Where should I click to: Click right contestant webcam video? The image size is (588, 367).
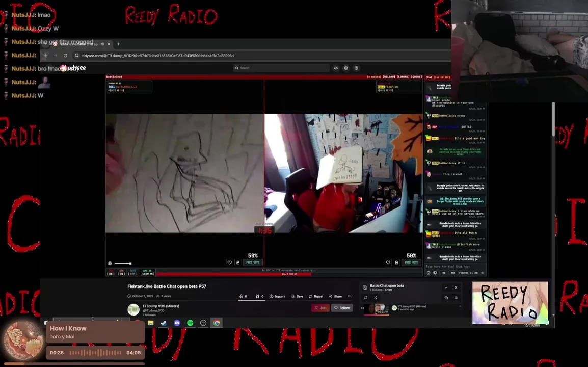click(343, 173)
